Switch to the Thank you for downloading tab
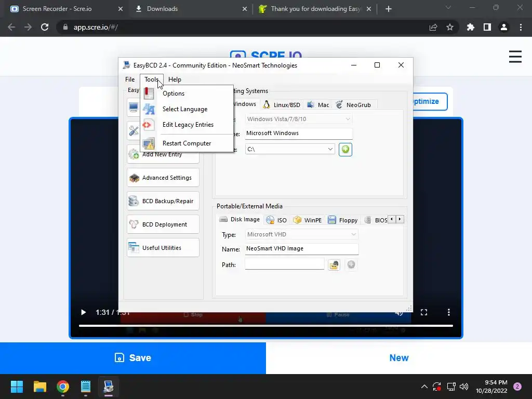The width and height of the screenshot is (532, 399). coord(314,9)
